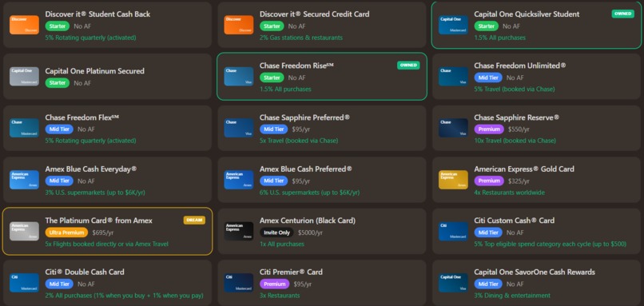Click the Platinum Card from Amex icon
The width and height of the screenshot is (644, 306).
click(24, 231)
